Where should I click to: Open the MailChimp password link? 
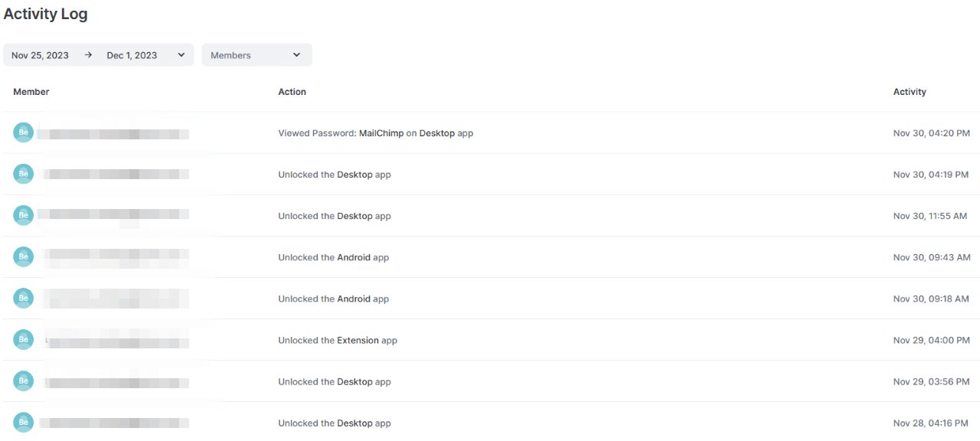(381, 133)
